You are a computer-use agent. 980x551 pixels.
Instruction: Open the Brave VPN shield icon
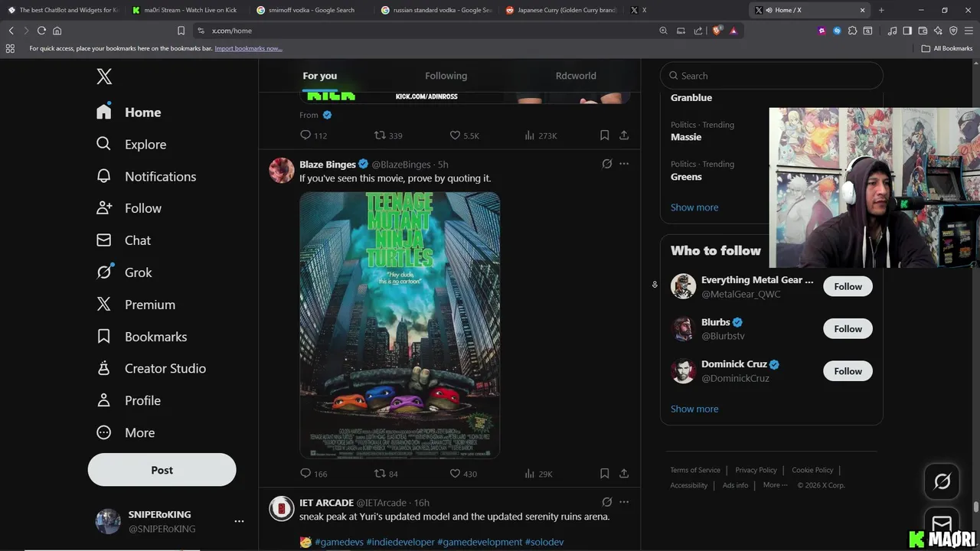pos(953,31)
